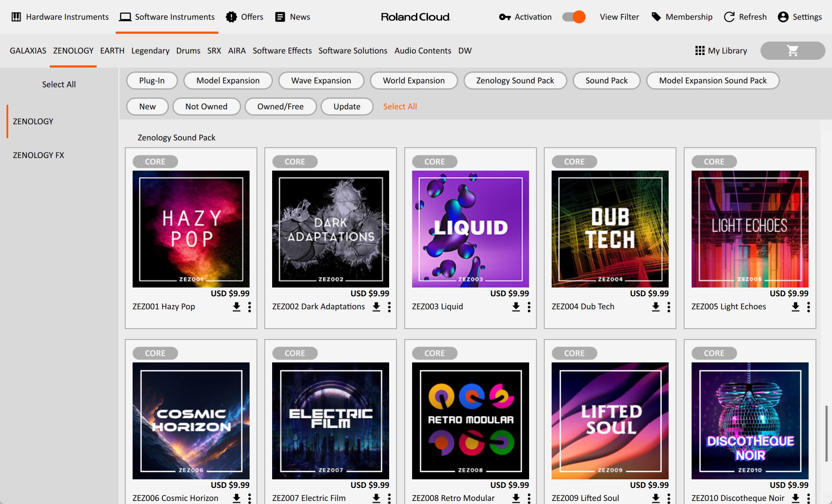This screenshot has width=832, height=504.
Task: Open the Hazy Pop cover thumbnail
Action: pyautogui.click(x=191, y=229)
